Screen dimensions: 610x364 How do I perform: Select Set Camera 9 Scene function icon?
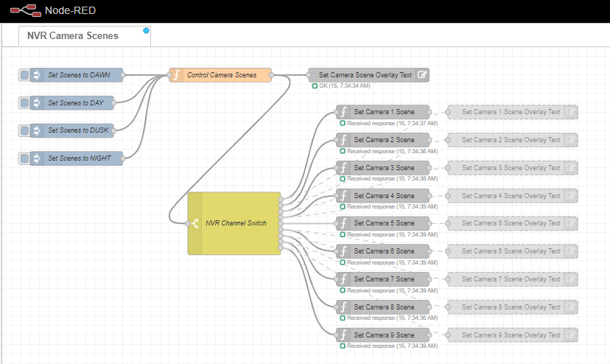343,335
